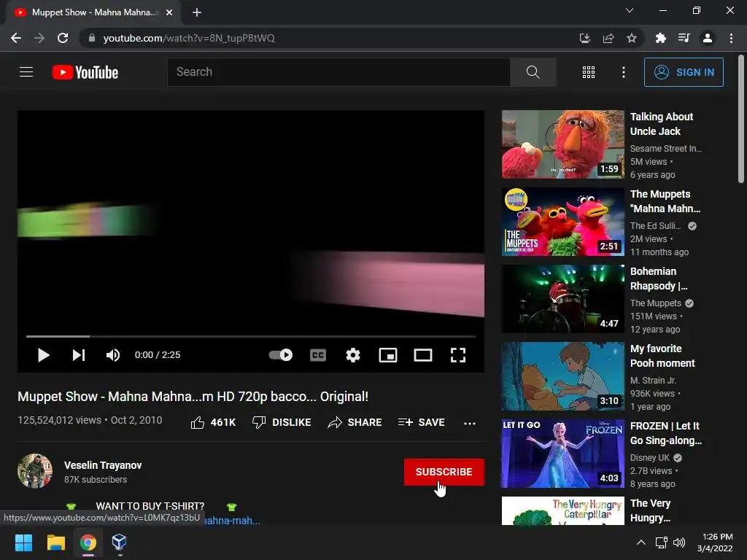The image size is (747, 560).
Task: Click the Disney UK channel name
Action: [650, 458]
